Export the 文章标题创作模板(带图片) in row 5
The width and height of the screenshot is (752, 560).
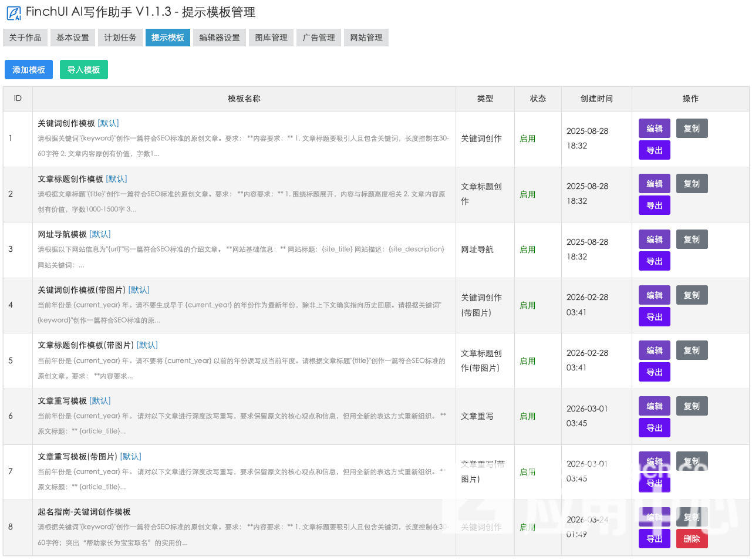[654, 372]
